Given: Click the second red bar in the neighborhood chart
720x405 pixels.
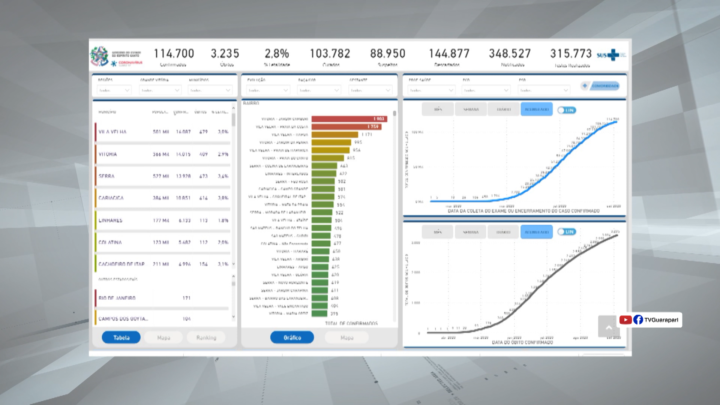Looking at the screenshot, I should click(346, 127).
